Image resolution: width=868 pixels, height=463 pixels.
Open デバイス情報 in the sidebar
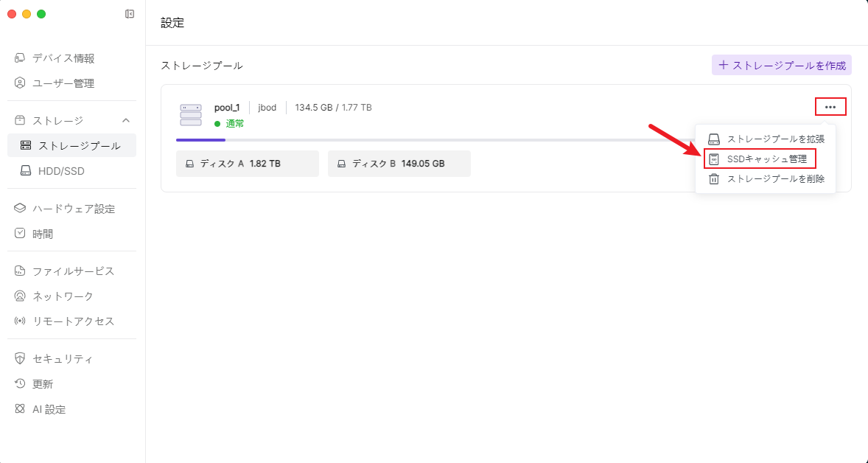tap(63, 58)
